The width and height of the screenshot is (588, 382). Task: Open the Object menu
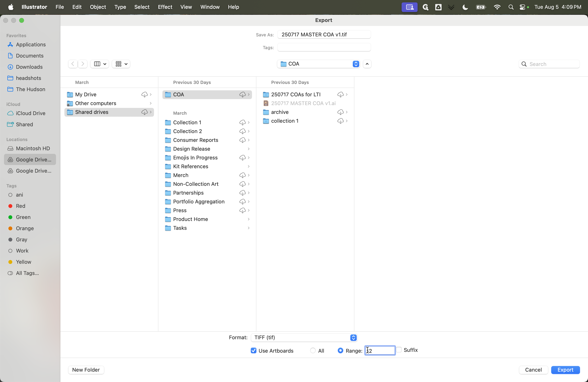click(x=98, y=7)
